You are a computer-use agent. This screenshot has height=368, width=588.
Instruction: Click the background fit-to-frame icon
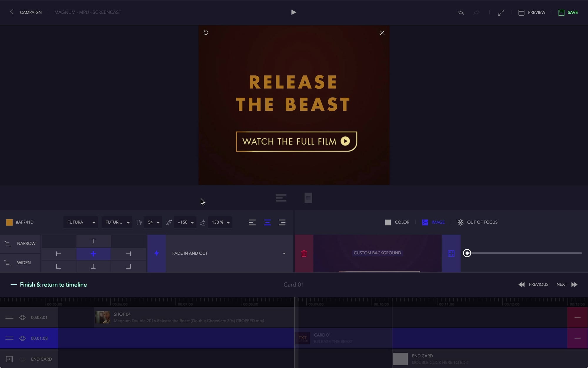pyautogui.click(x=451, y=253)
